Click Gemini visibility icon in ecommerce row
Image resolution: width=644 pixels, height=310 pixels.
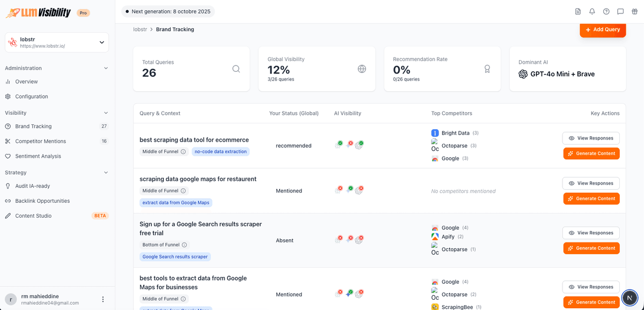349,145
